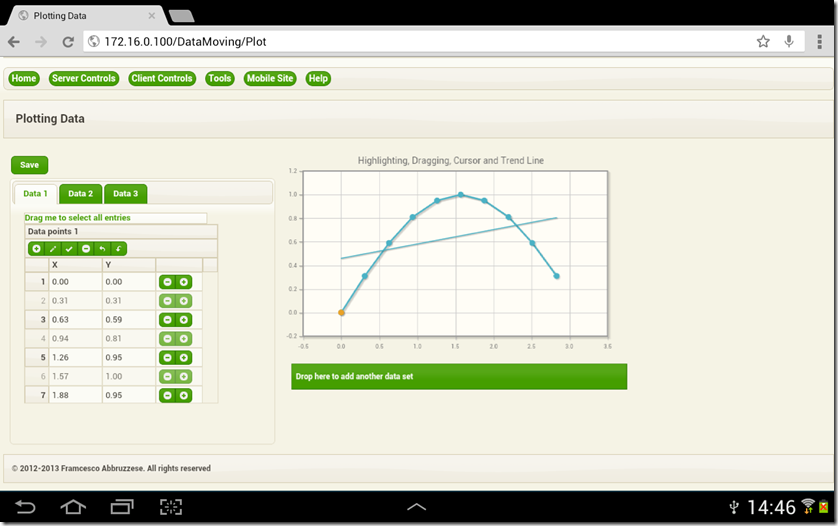This screenshot has height=526, width=838.
Task: Click the checkmark confirm icon in Data points toolbar
Action: pyautogui.click(x=69, y=249)
